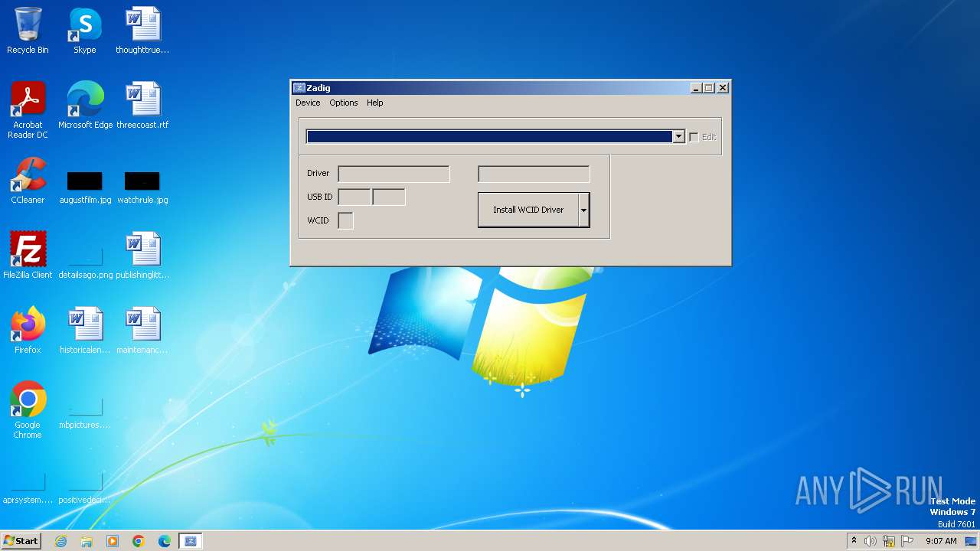The image size is (980, 551).
Task: Open Windows Media Player from taskbar
Action: (x=113, y=541)
